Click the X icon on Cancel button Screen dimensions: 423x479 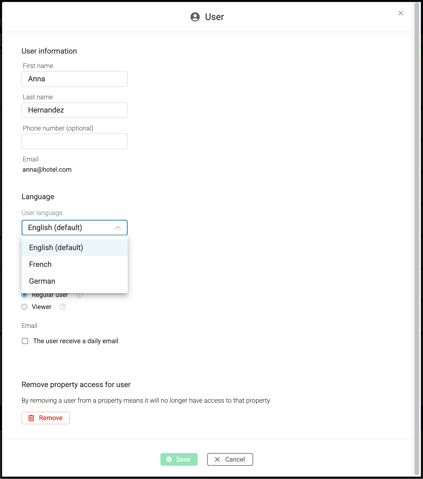click(x=217, y=459)
